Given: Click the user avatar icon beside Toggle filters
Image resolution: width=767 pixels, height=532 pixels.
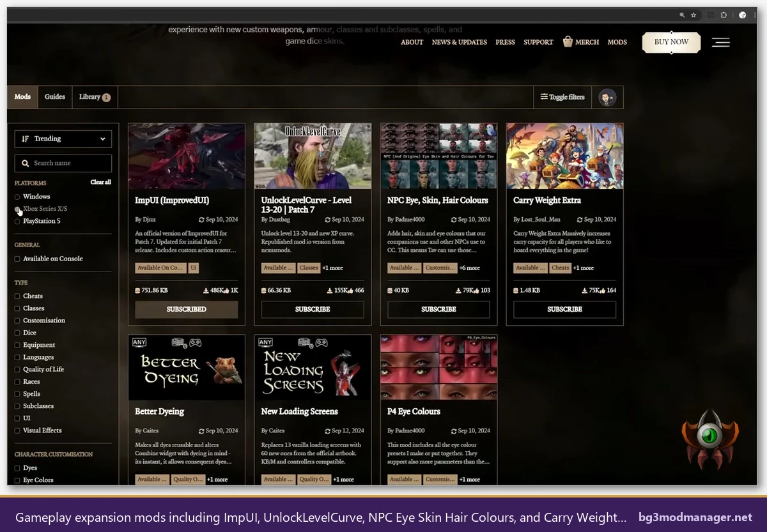Looking at the screenshot, I should pyautogui.click(x=607, y=97).
